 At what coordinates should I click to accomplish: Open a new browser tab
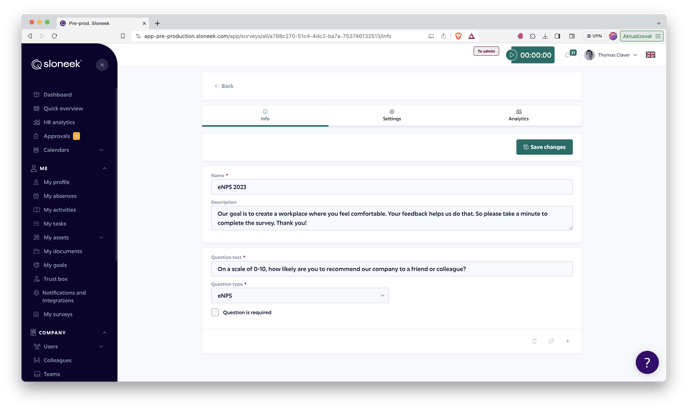click(x=157, y=23)
